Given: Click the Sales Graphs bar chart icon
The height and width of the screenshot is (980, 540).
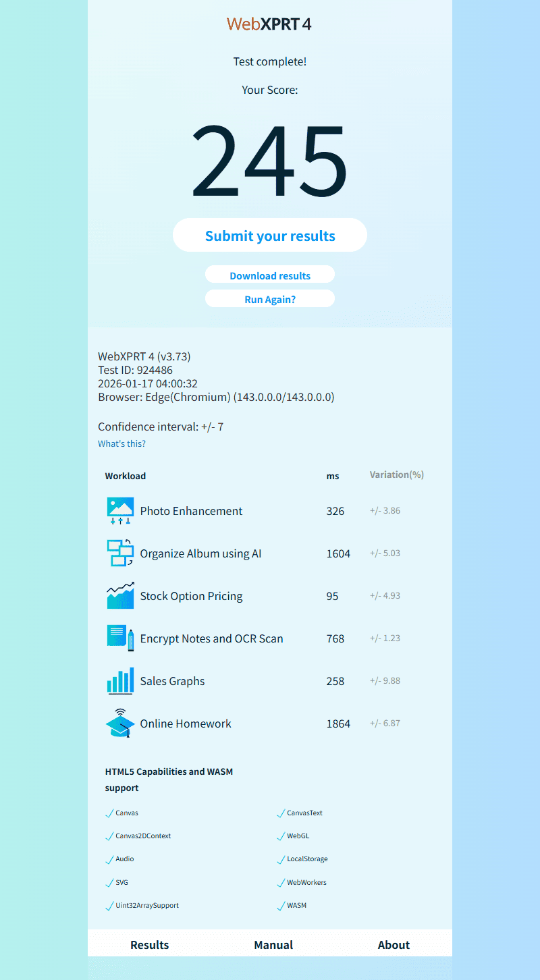Looking at the screenshot, I should click(120, 681).
